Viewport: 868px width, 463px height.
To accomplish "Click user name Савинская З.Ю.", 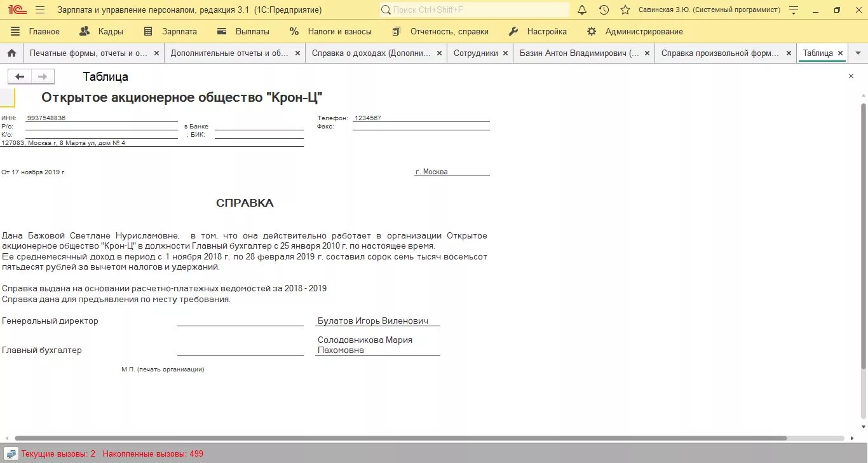I will pos(709,10).
